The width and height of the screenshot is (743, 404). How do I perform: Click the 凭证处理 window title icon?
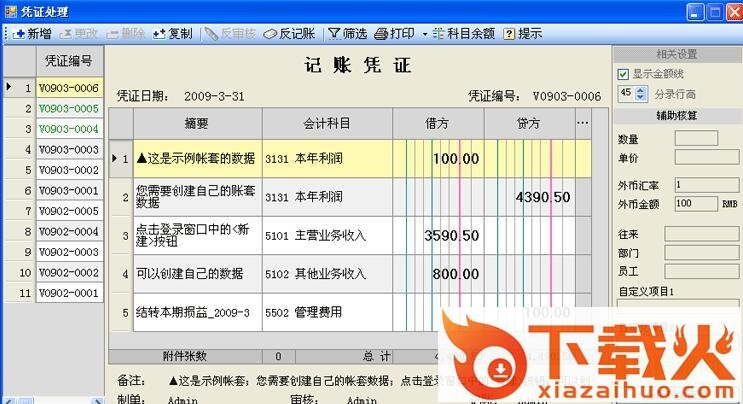point(10,10)
